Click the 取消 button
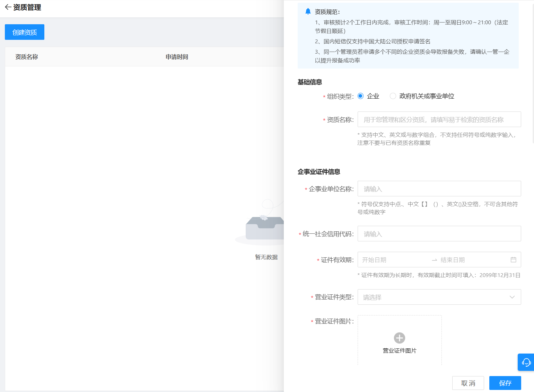Screen dimensions: 534x392 point(468,383)
